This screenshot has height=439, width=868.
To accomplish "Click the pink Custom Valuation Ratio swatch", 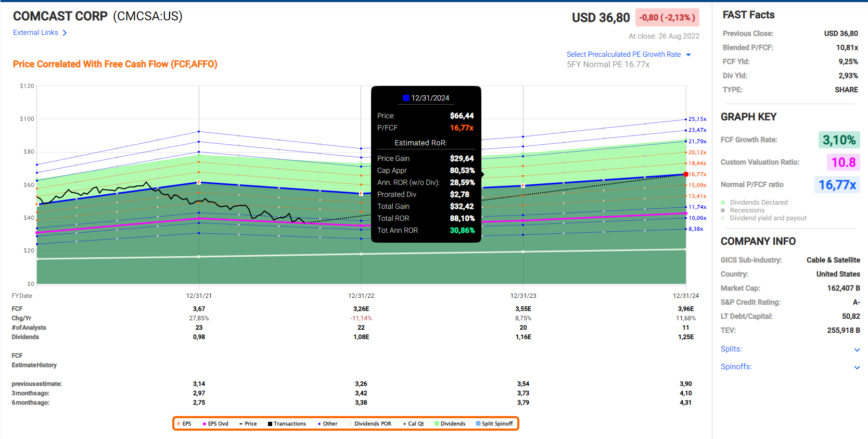I will tap(843, 162).
